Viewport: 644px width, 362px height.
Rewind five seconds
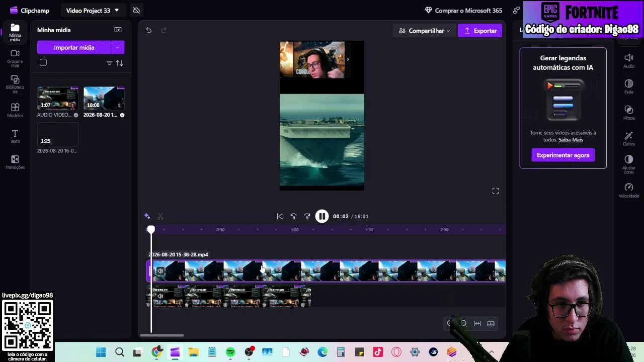[x=294, y=216]
